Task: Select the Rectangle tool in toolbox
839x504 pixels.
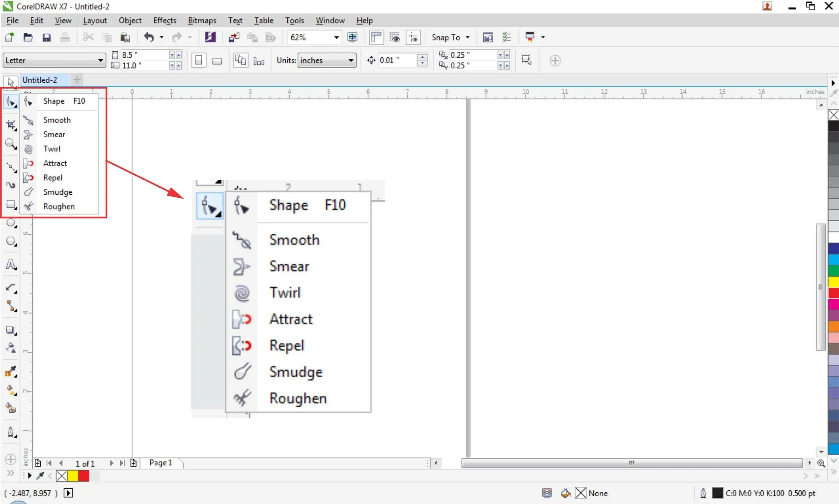Action: [11, 204]
